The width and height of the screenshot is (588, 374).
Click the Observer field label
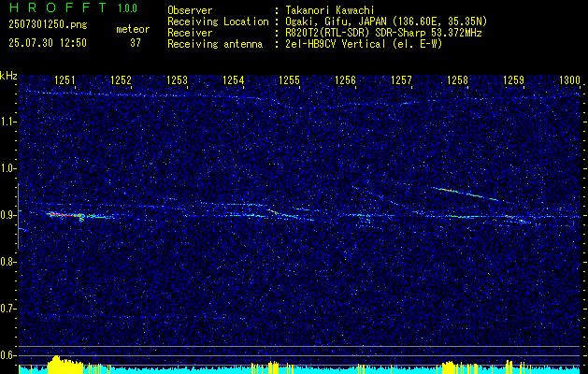190,10
